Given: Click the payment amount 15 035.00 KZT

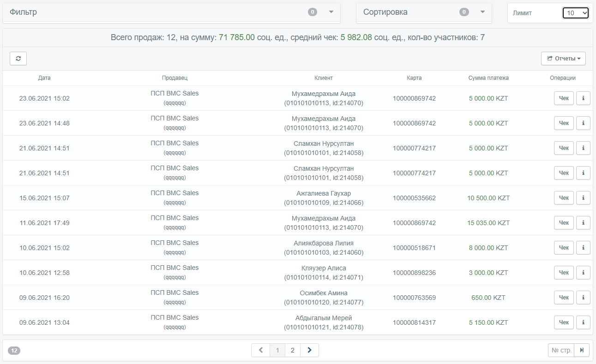Looking at the screenshot, I should coord(488,223).
